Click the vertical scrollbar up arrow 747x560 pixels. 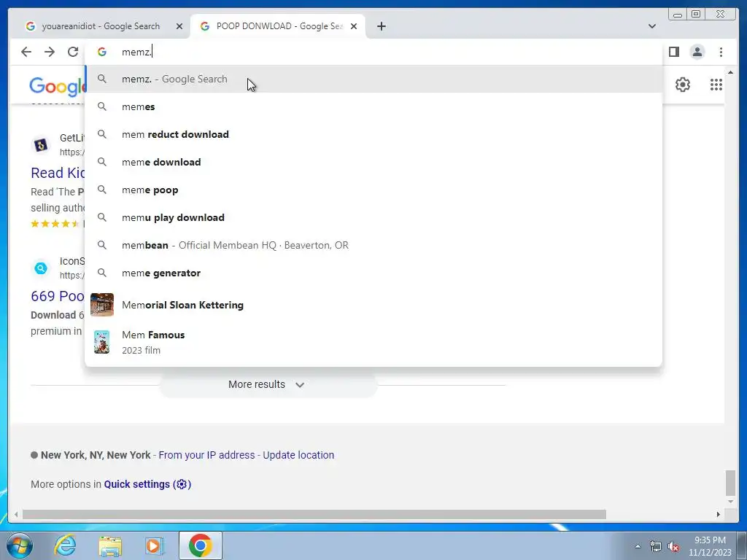pos(730,72)
